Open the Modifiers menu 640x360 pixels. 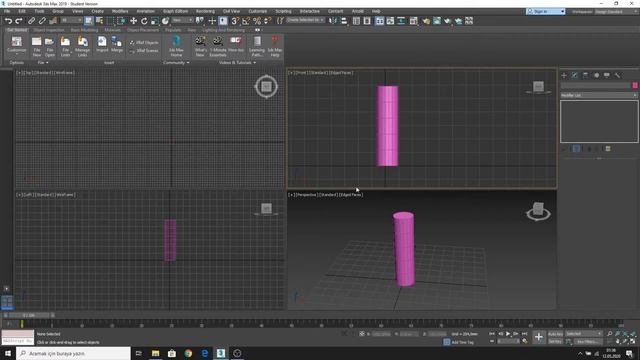click(120, 11)
